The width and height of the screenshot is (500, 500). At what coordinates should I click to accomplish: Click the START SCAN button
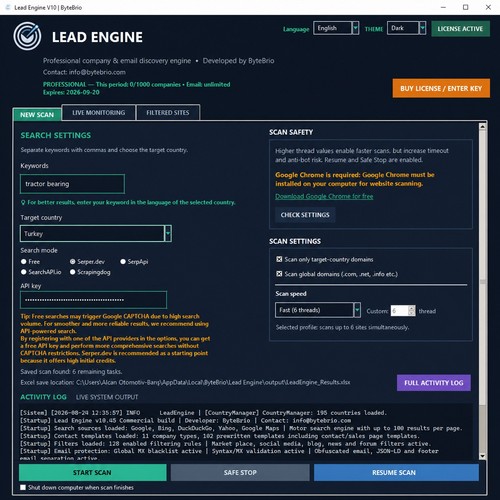pyautogui.click(x=93, y=472)
